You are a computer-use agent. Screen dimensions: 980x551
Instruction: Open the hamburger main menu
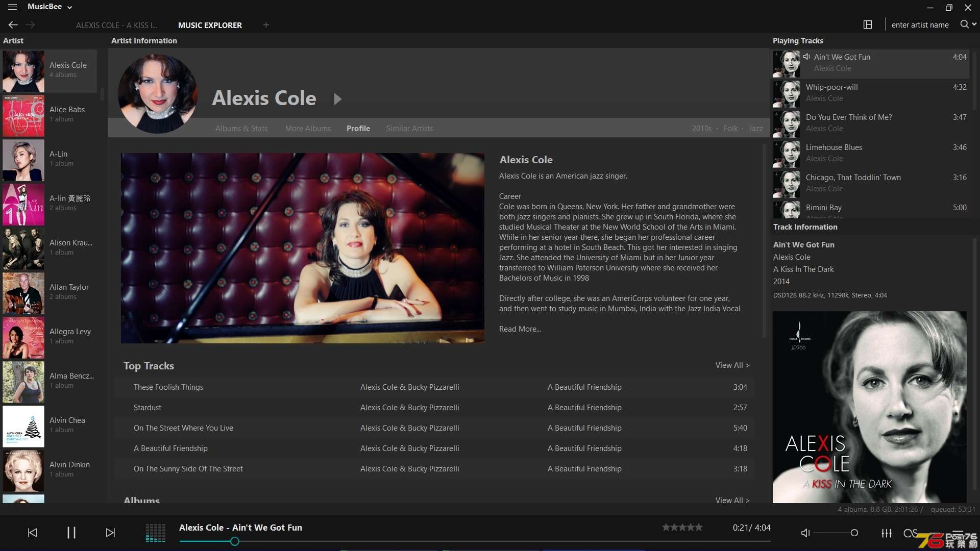tap(12, 7)
